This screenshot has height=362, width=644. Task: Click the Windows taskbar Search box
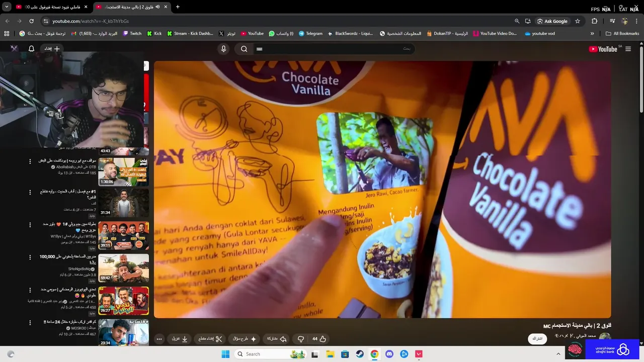pos(270,354)
